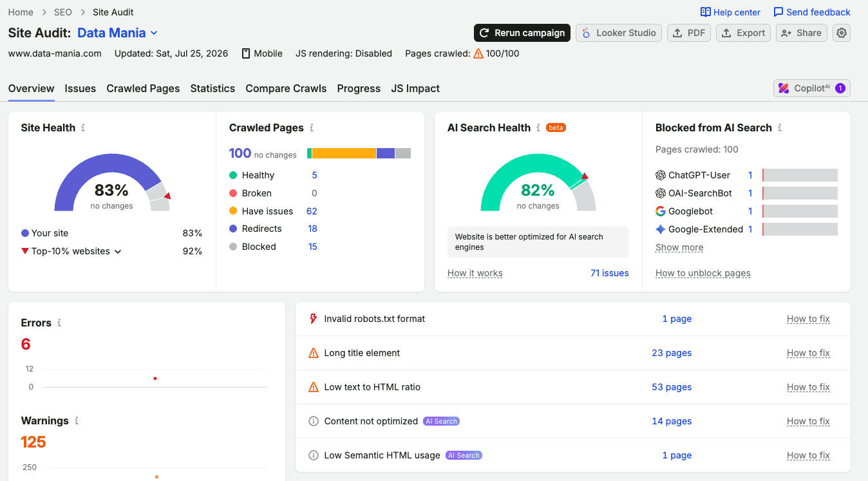Click the purple segment of crawled pages bar
Viewport: 868px width, 481px height.
(x=386, y=153)
